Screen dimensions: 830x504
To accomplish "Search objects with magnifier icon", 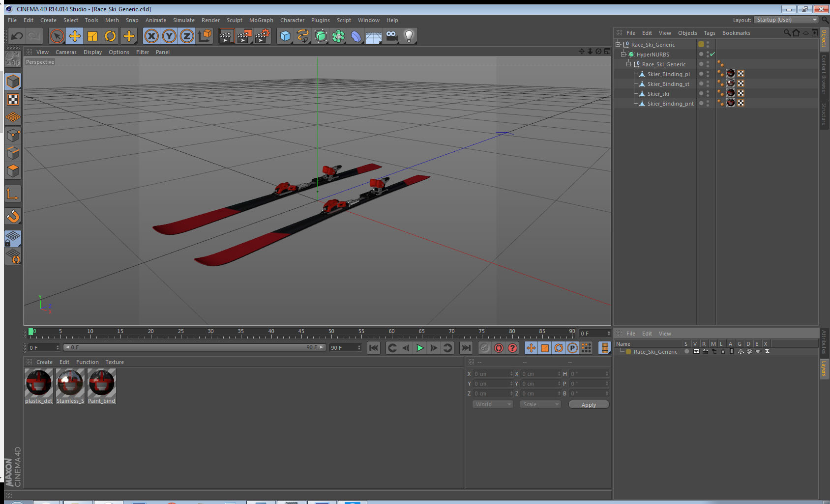I will tap(787, 33).
